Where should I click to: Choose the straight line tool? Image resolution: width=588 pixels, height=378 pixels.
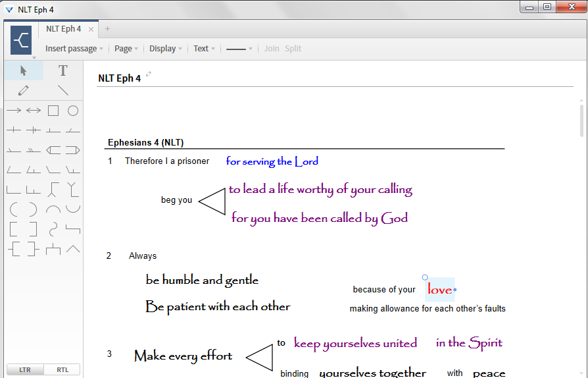63,90
